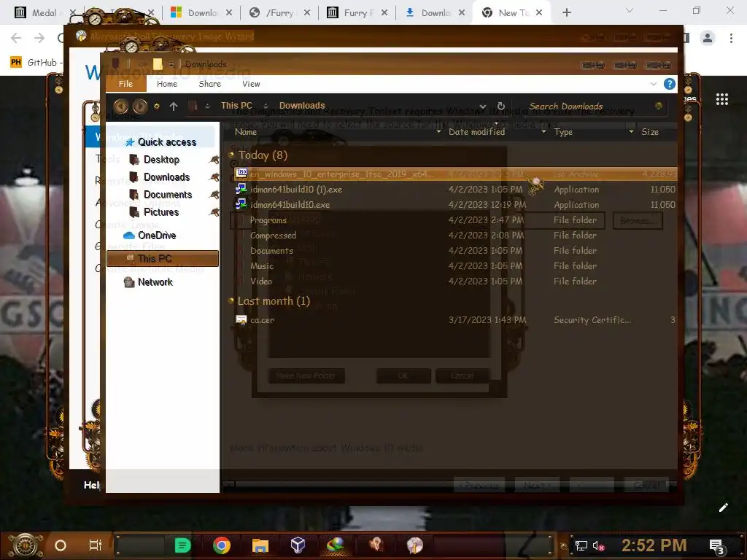The width and height of the screenshot is (747, 560).
Task: Open a new Chrome tab with plus
Action: coord(566,13)
